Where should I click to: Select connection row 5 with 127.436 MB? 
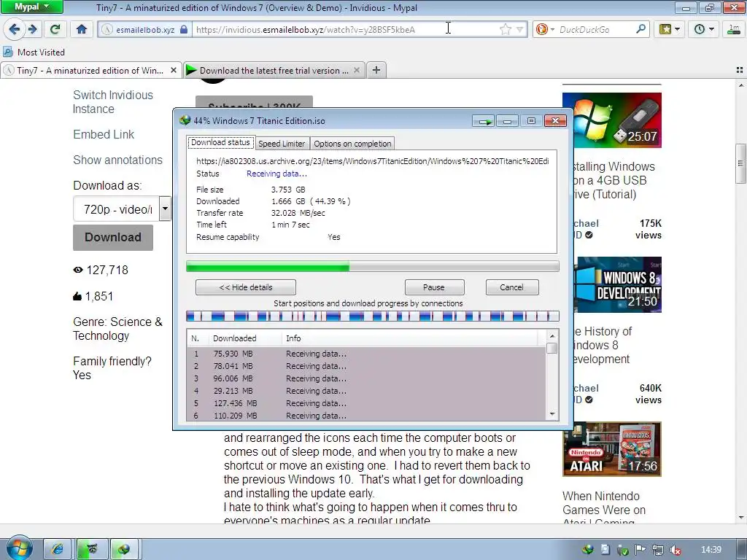(x=366, y=403)
